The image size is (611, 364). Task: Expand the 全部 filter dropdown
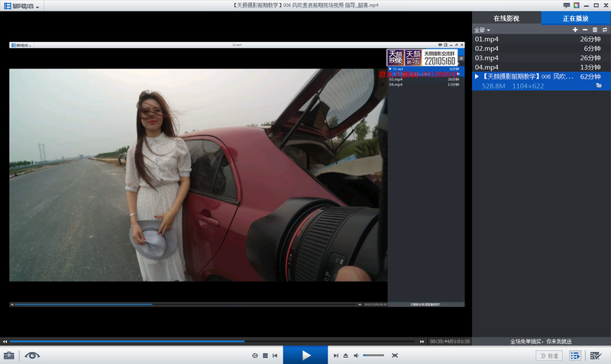coord(482,29)
